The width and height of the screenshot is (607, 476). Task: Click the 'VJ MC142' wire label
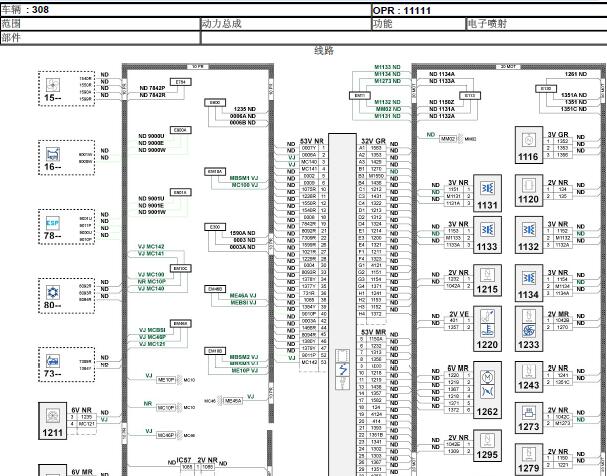151,247
